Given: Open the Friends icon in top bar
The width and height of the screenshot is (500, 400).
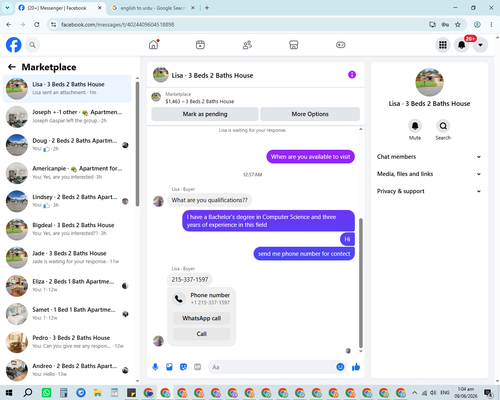Looking at the screenshot, I should coord(247,45).
